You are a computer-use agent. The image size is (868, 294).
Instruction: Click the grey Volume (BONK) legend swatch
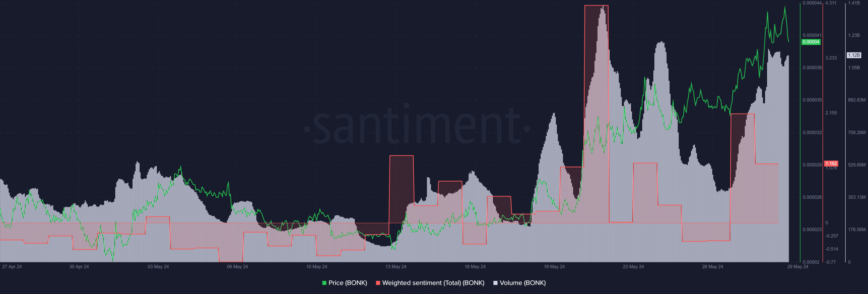coord(495,283)
